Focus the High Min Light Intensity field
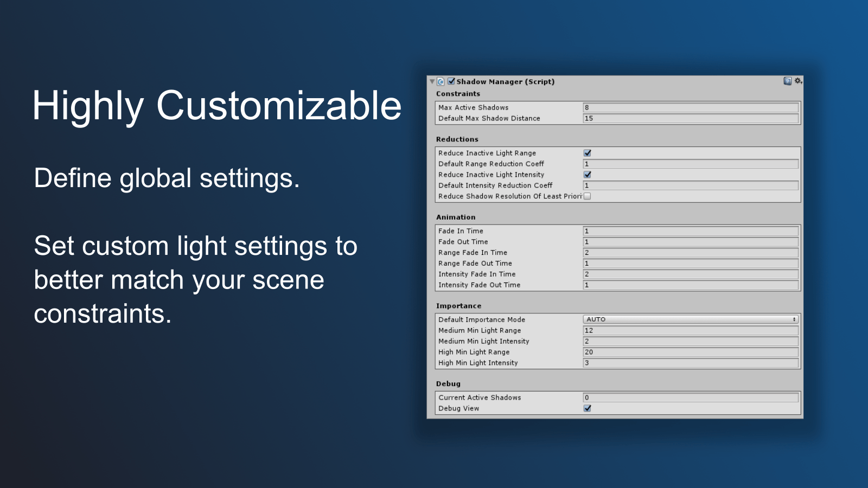The width and height of the screenshot is (868, 488). [691, 363]
